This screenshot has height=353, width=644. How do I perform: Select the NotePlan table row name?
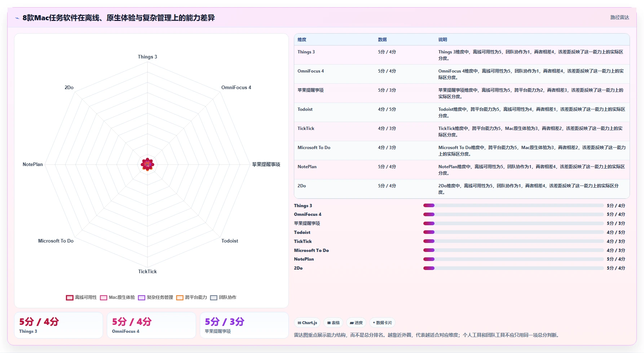click(x=307, y=167)
